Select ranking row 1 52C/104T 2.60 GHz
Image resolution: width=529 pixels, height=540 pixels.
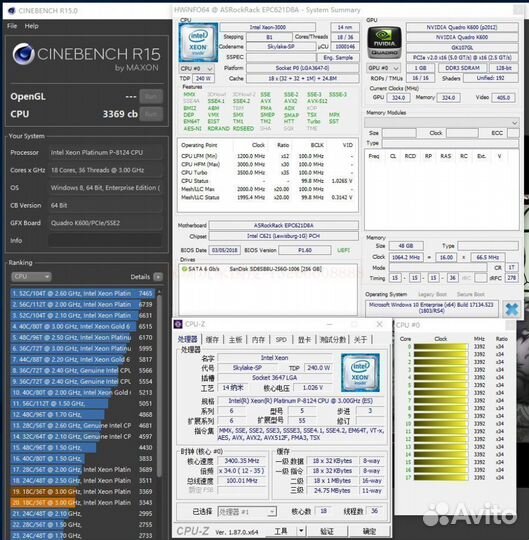pos(83,293)
